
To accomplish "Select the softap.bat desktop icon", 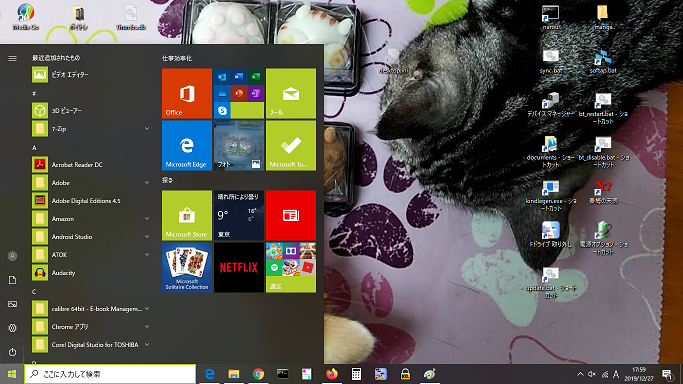I will click(x=603, y=61).
